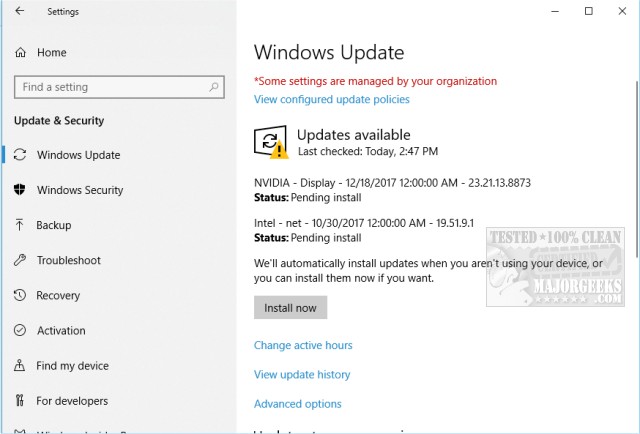Open the For developers section
Screen dimensions: 640x434
[x=72, y=401]
